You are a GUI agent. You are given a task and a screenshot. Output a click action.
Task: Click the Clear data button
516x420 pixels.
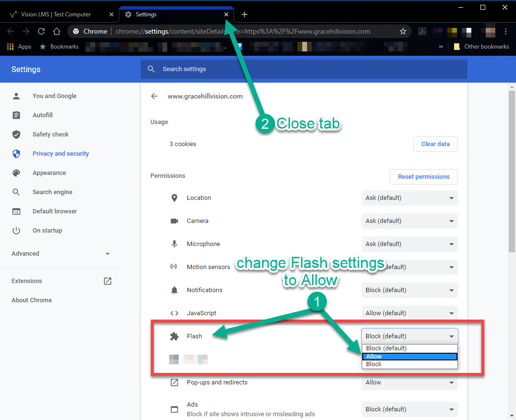[435, 144]
